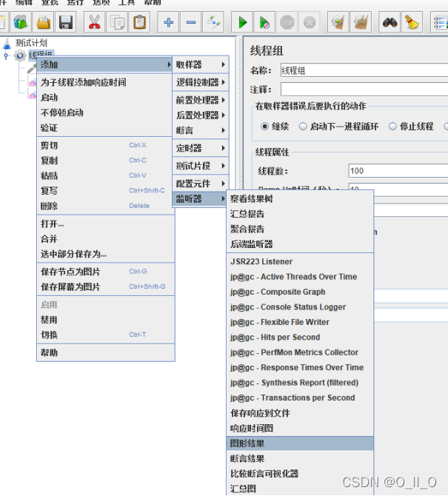448x496 pixels.
Task: Click the Shutdown test icon
Action: (310, 22)
